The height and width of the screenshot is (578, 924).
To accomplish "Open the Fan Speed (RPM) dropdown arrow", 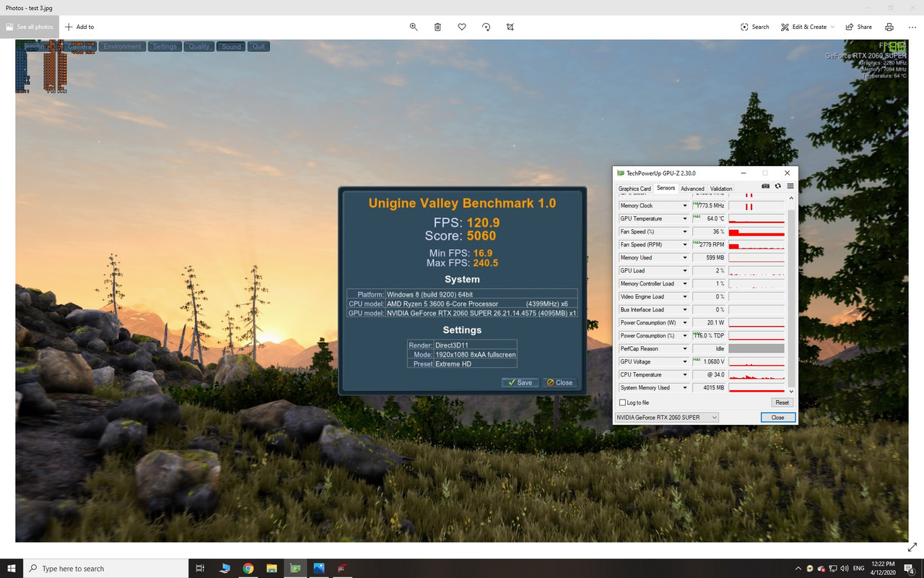I will click(685, 245).
